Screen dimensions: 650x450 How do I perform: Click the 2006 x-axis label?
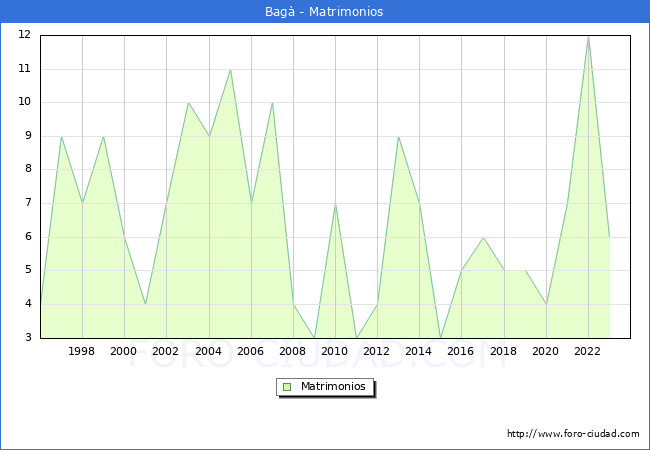click(250, 351)
